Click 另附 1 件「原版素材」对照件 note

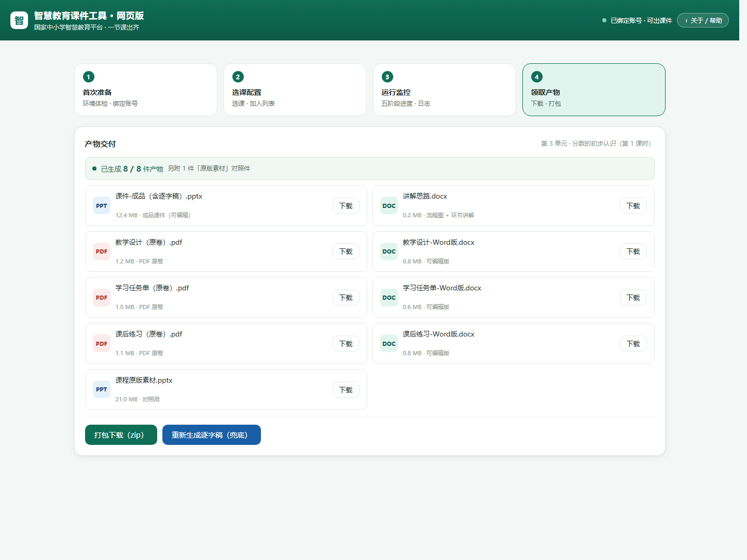point(209,169)
